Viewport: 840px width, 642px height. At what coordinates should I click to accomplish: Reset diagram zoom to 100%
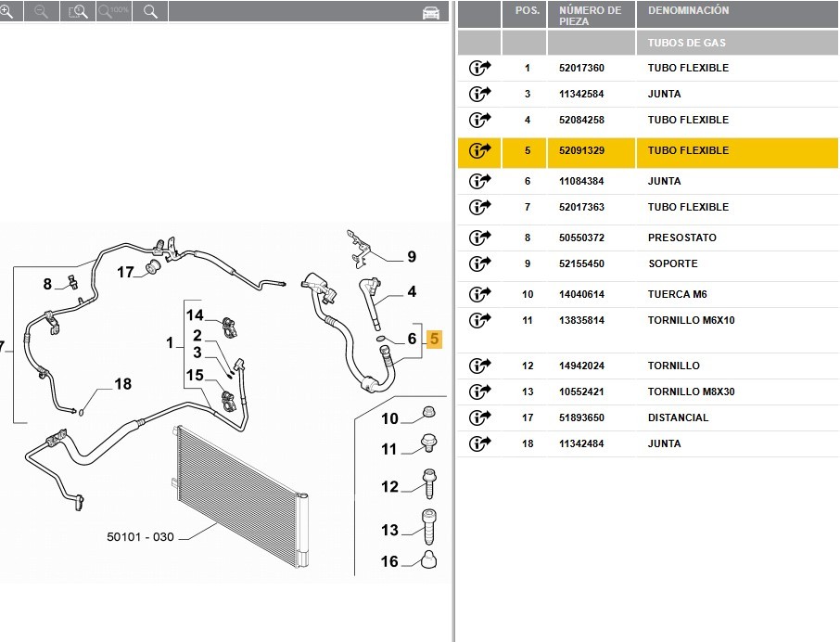(x=113, y=11)
